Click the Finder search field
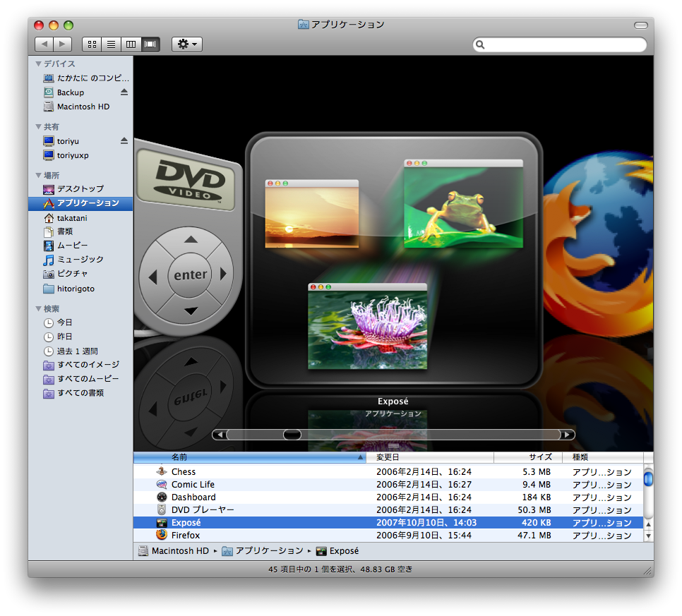This screenshot has width=682, height=616. [x=560, y=44]
